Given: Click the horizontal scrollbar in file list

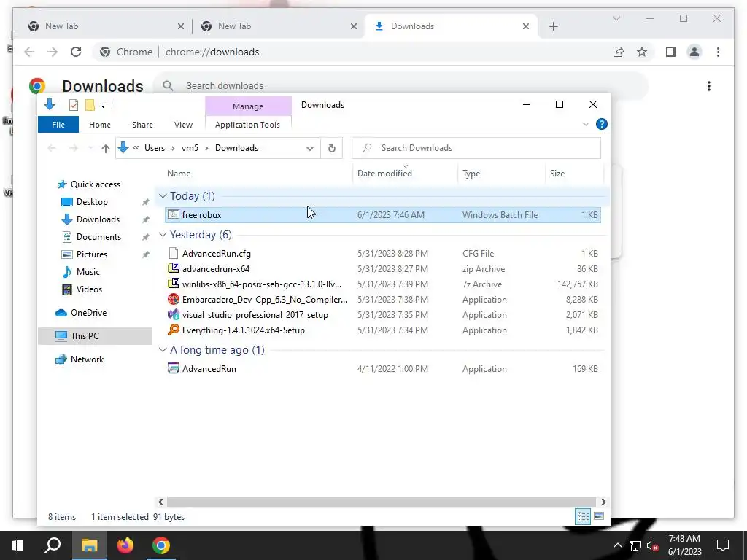Looking at the screenshot, I should click(381, 502).
